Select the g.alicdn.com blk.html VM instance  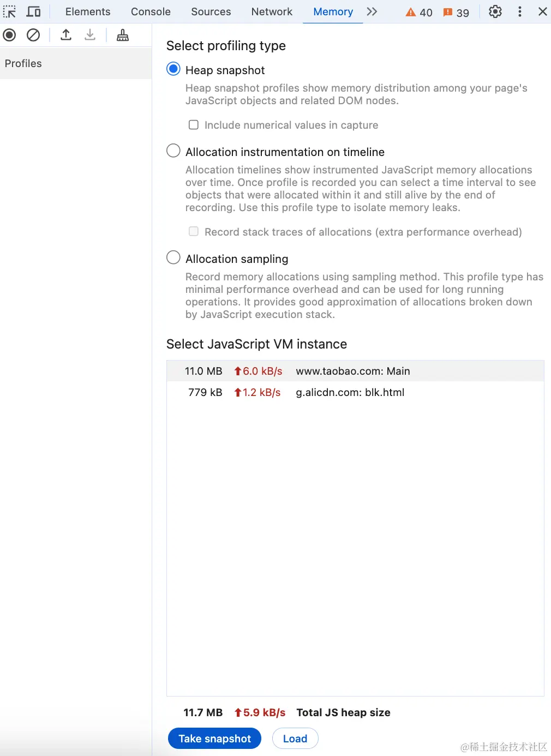pyautogui.click(x=350, y=392)
